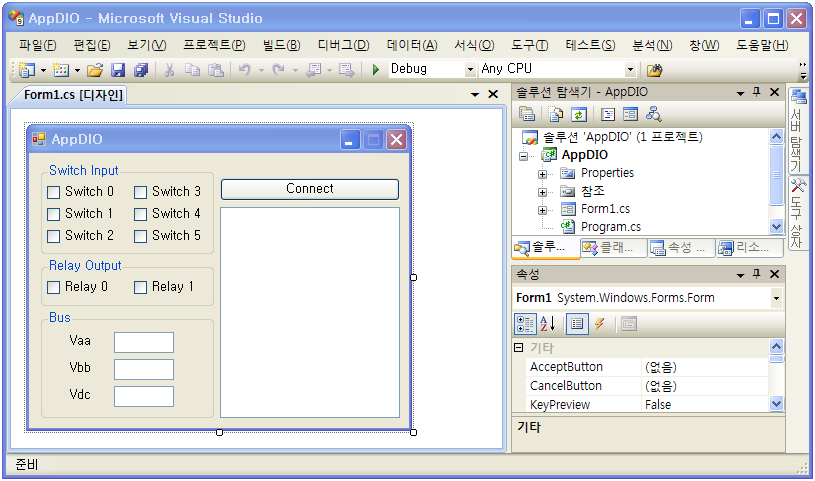The height and width of the screenshot is (481, 815).
Task: Click the Navigate Forward icon
Action: tap(347, 70)
